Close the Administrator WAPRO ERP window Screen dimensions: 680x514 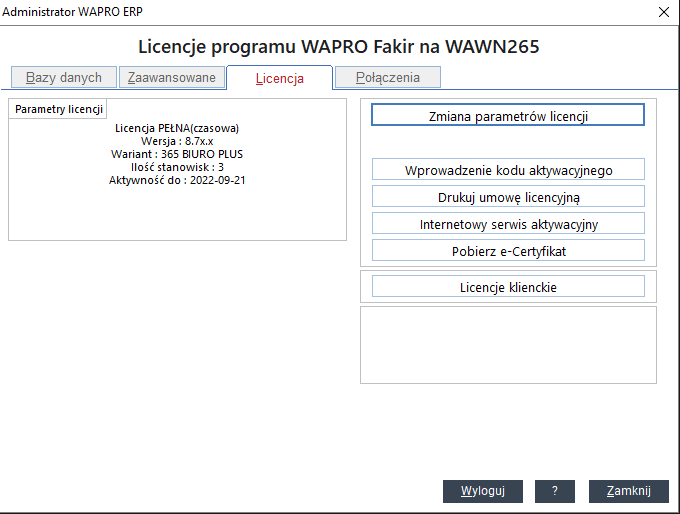click(664, 12)
